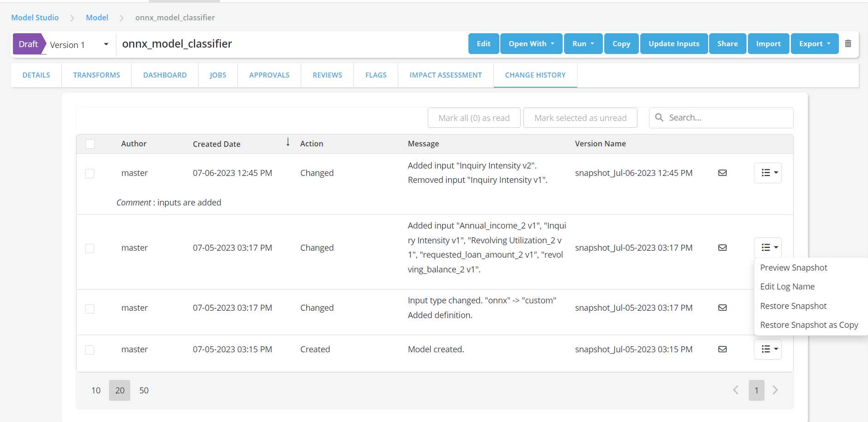Click the trash delete icon beside Export

(848, 43)
